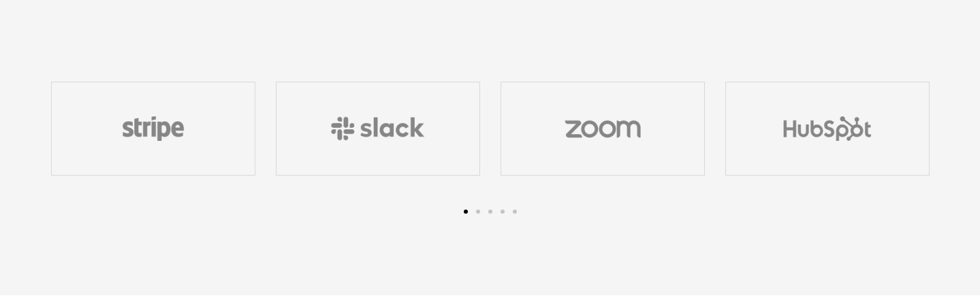Click the slack wordmark text
This screenshot has height=296, width=980.
392,128
